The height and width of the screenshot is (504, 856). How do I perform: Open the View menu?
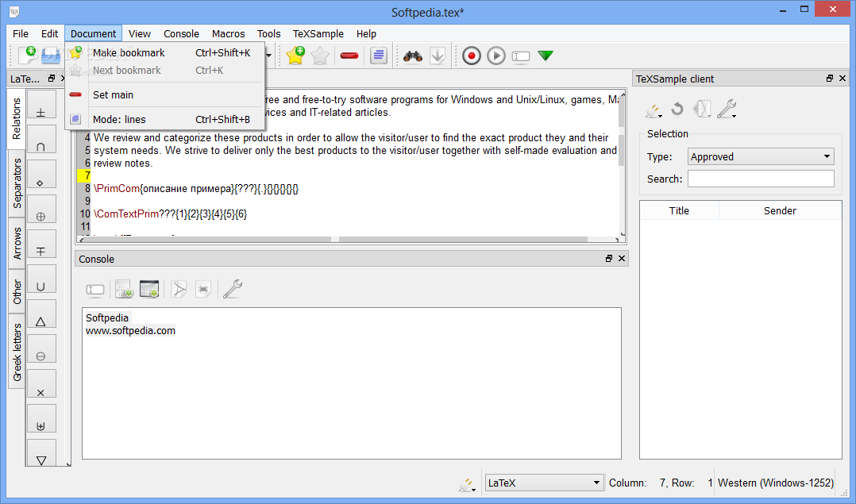tap(140, 34)
